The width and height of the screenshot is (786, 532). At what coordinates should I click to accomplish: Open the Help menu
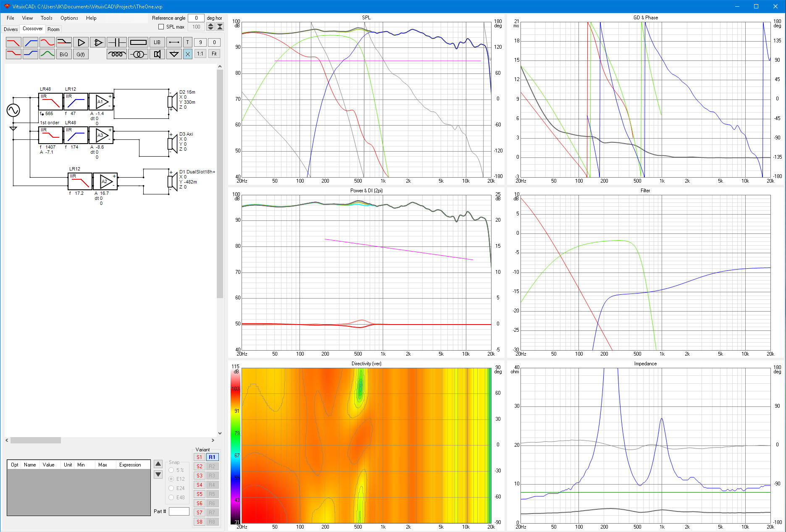coord(91,18)
